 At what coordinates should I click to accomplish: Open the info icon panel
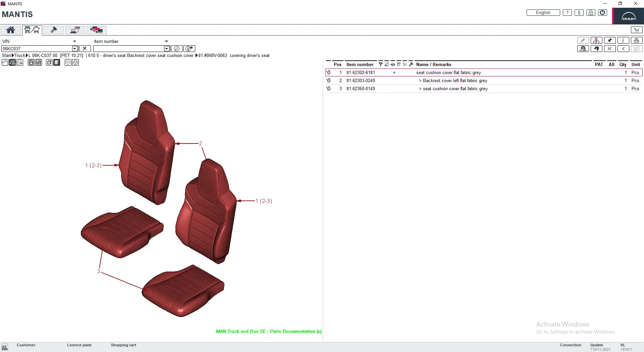[623, 40]
